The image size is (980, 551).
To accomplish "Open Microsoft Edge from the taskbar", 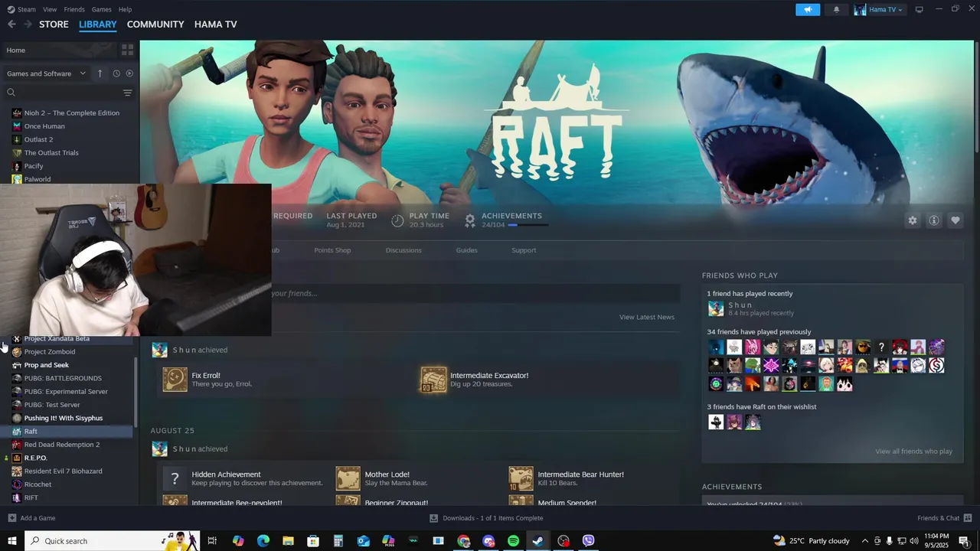I will pyautogui.click(x=263, y=541).
